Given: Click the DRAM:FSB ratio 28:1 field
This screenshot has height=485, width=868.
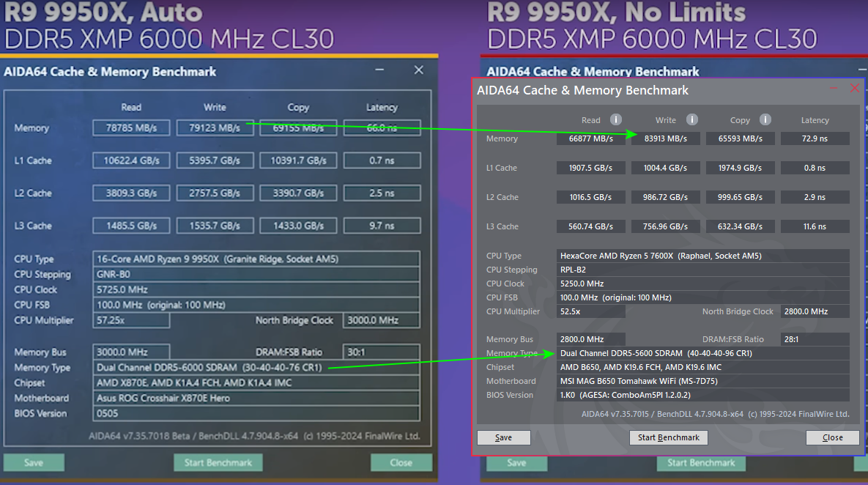Looking at the screenshot, I should click(x=815, y=339).
